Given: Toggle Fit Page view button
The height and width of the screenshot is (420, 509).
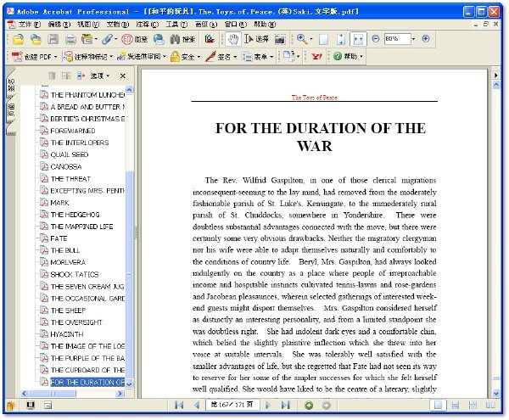Looking at the screenshot, I should pos(341,39).
